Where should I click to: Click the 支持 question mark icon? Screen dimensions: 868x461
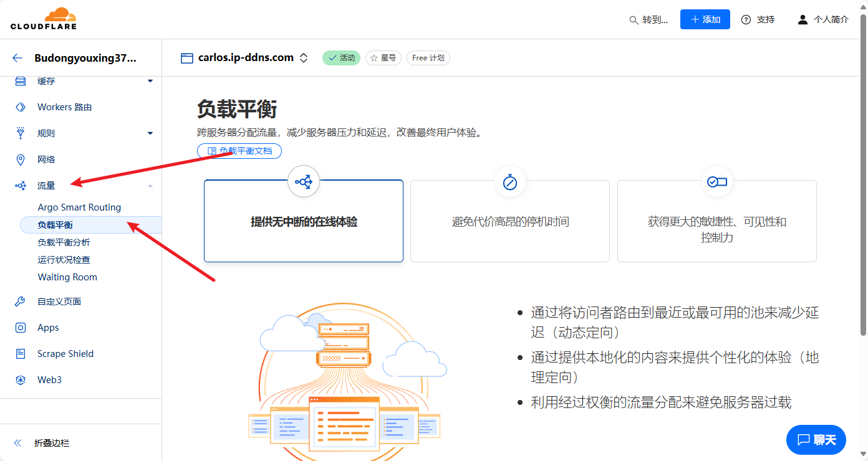click(x=746, y=19)
